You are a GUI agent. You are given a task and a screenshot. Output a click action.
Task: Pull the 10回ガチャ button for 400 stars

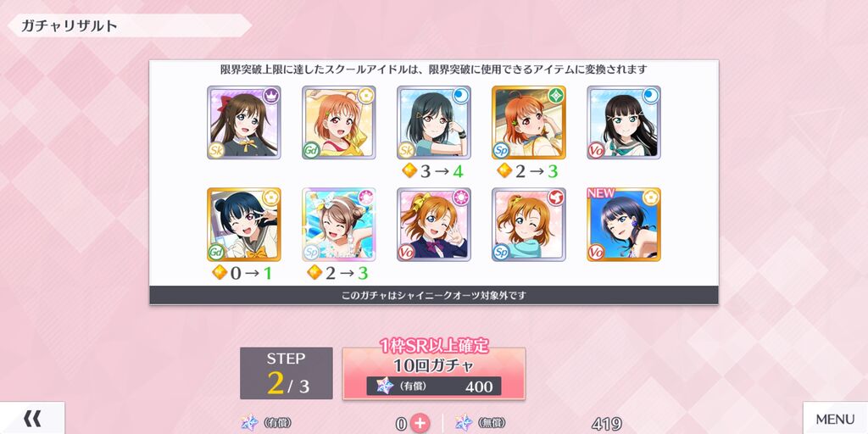(x=433, y=373)
